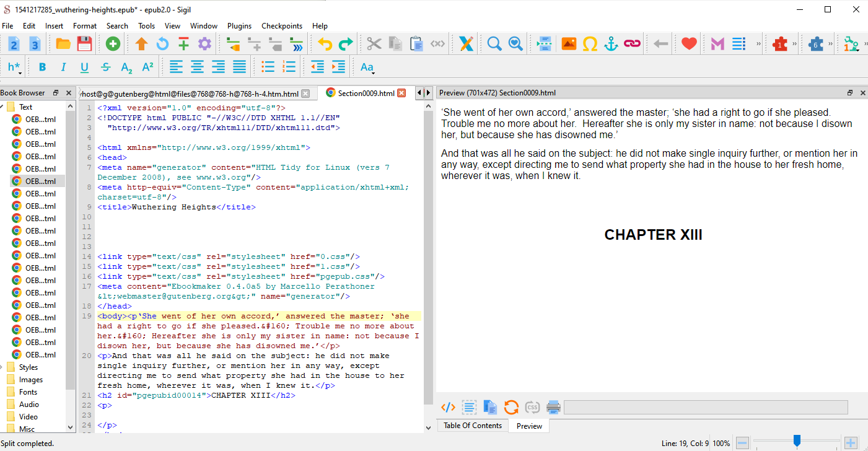Screen dimensions: 868x451
Task: Open the Aa change case dropdown
Action: [x=367, y=67]
